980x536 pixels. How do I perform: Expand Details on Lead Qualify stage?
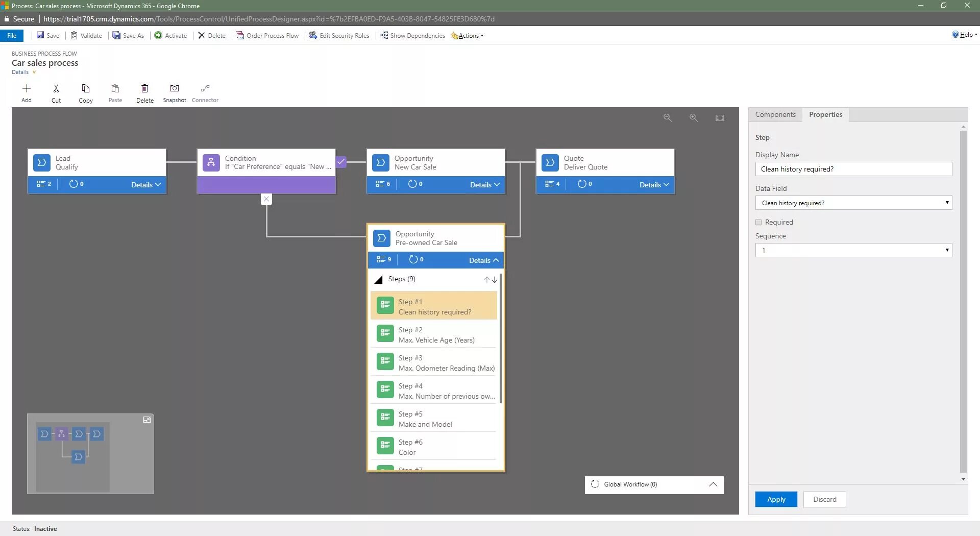coord(146,185)
